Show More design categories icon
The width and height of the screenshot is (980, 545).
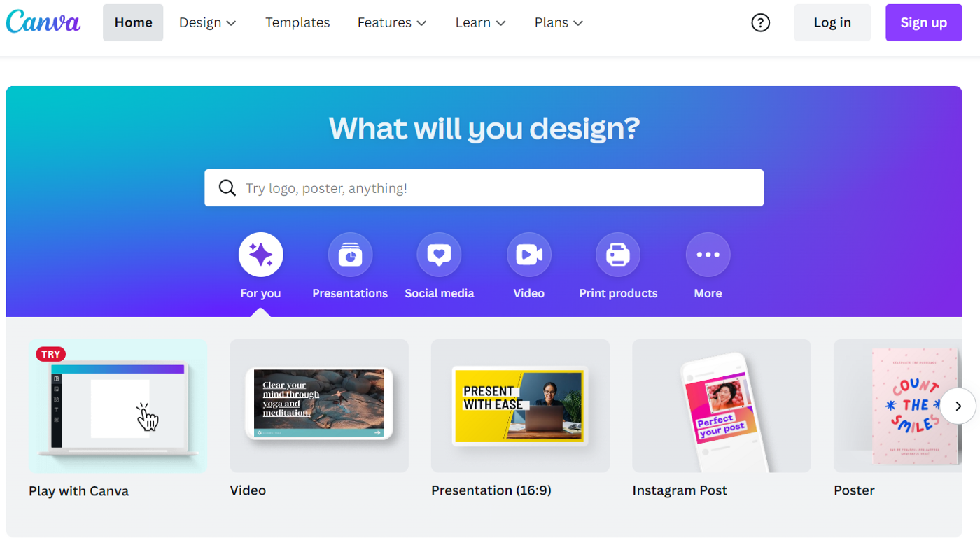click(x=708, y=255)
